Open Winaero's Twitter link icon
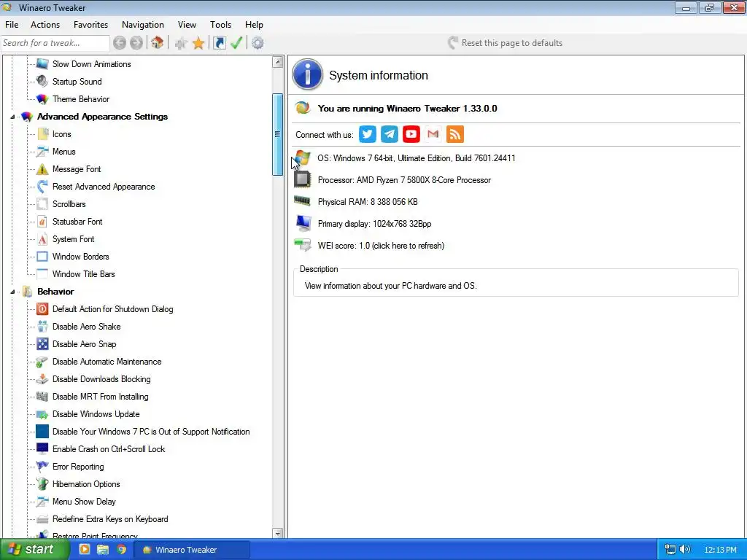Image resolution: width=747 pixels, height=560 pixels. click(x=368, y=134)
